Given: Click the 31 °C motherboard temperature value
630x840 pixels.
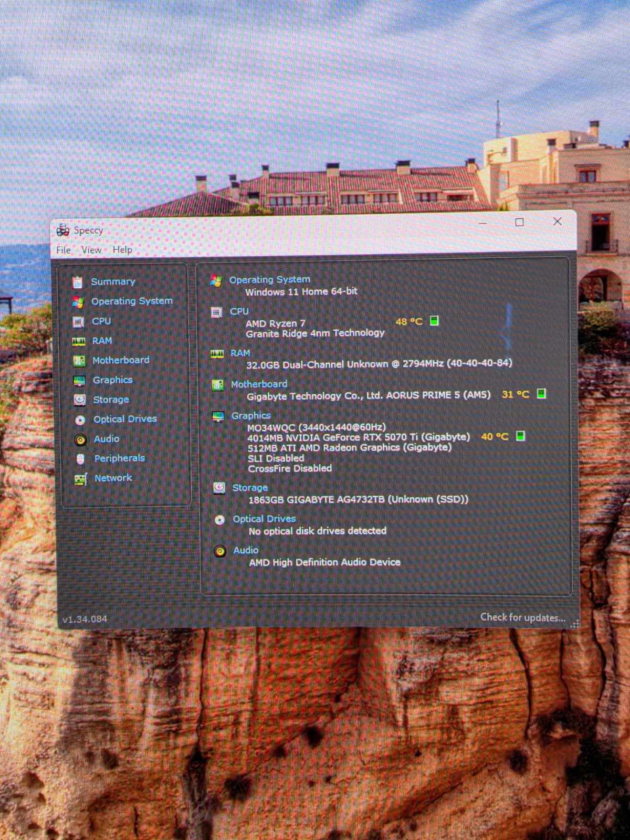Looking at the screenshot, I should click(515, 394).
